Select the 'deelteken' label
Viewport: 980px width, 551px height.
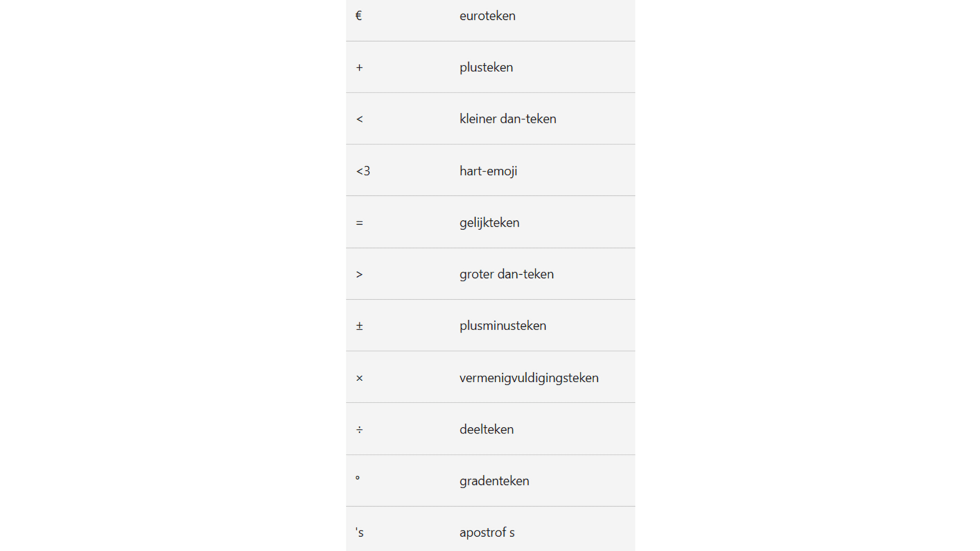coord(486,429)
